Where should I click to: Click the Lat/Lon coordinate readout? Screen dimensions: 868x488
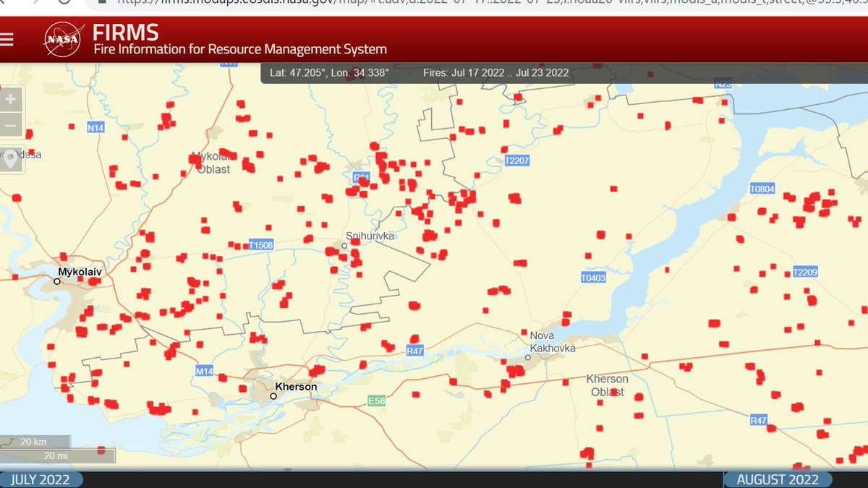[329, 72]
